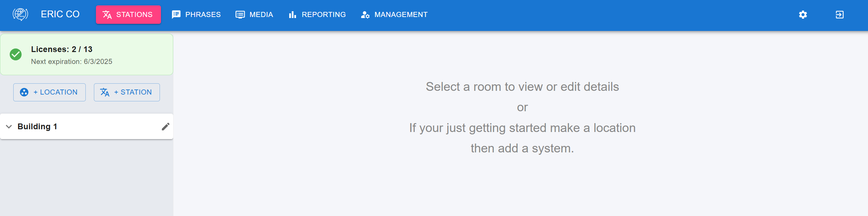Click the translate icon on STATIONS tab
Screen dimensions: 868x216
point(107,15)
